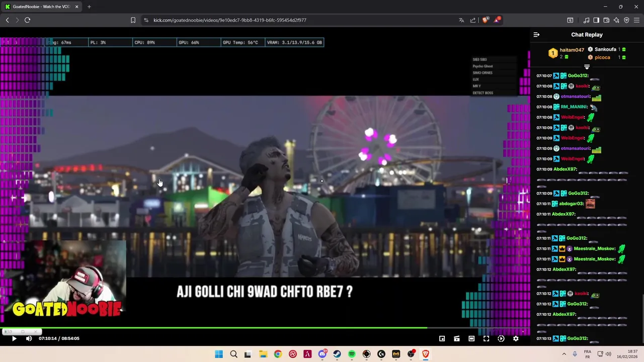Enter fullscreen video mode

486,338
